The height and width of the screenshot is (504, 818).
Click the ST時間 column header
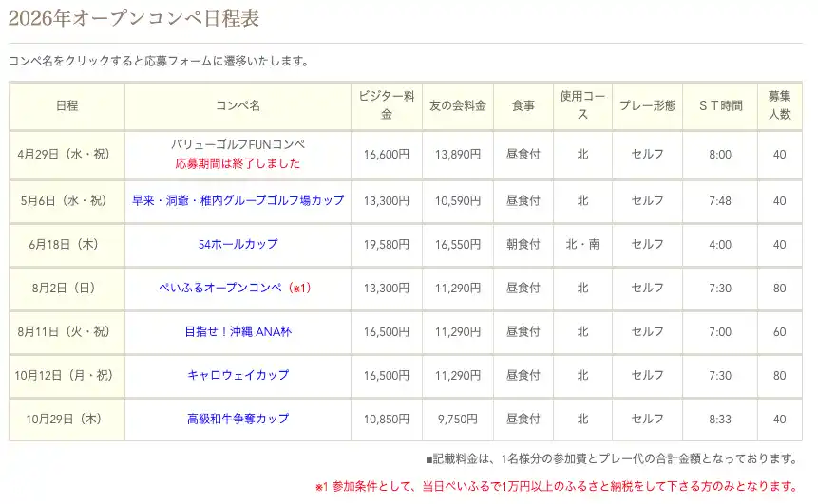coord(720,105)
